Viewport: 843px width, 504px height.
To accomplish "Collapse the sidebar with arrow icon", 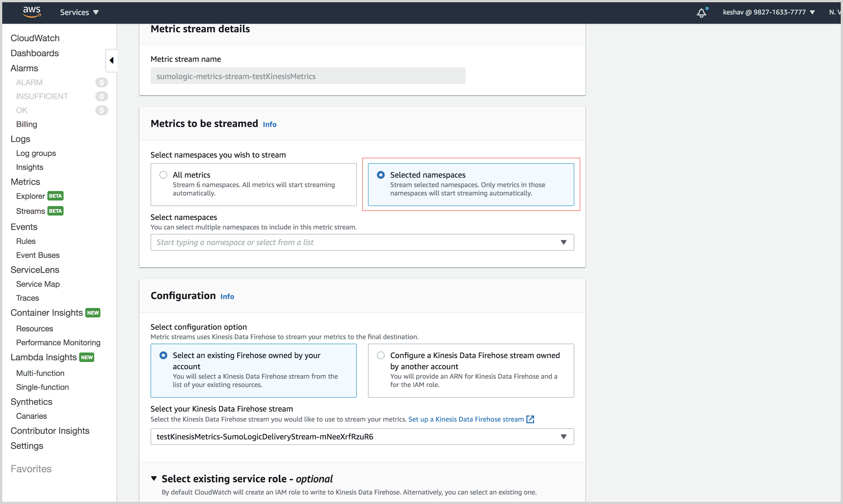I will pyautogui.click(x=111, y=60).
